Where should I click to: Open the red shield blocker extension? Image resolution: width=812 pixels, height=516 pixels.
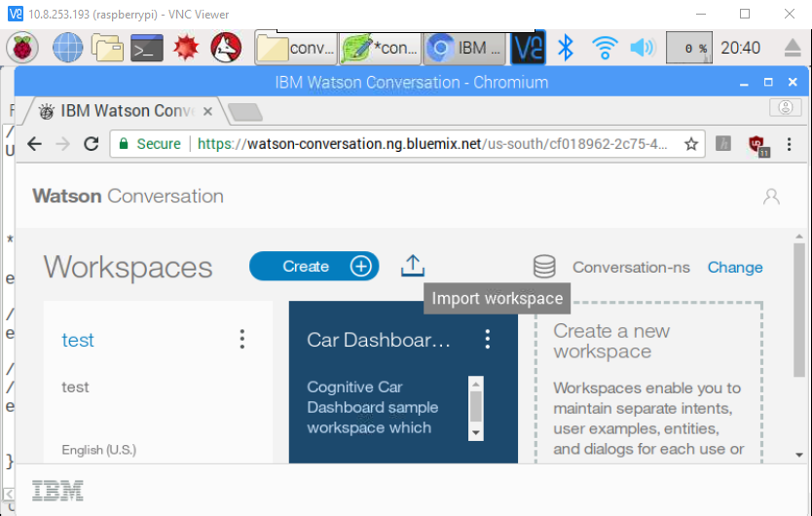758,146
